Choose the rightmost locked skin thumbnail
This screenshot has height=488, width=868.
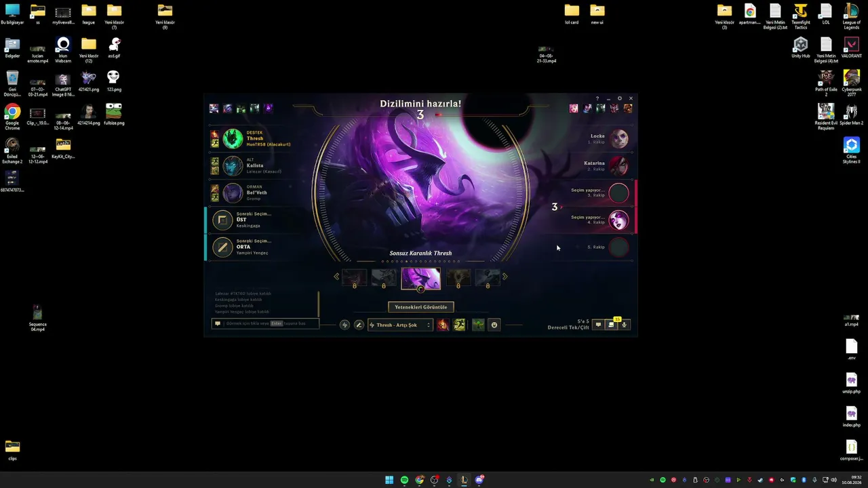click(488, 278)
